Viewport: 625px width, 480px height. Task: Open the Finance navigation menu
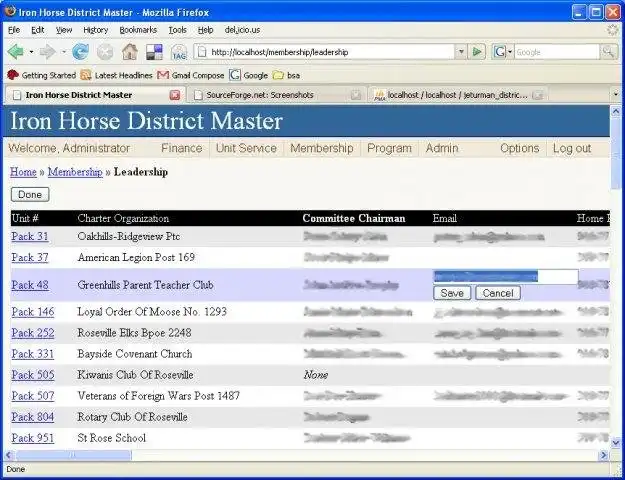[181, 148]
